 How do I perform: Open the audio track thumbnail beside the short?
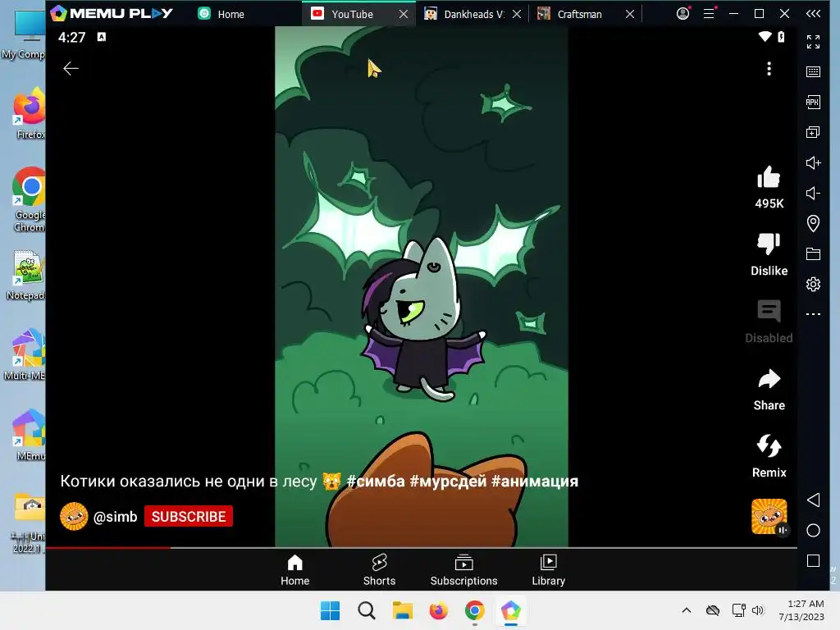pyautogui.click(x=769, y=517)
